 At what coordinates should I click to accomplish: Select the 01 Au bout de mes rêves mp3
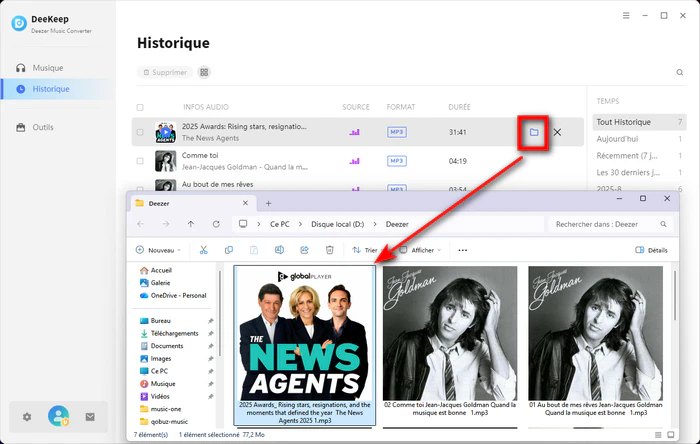coord(596,342)
